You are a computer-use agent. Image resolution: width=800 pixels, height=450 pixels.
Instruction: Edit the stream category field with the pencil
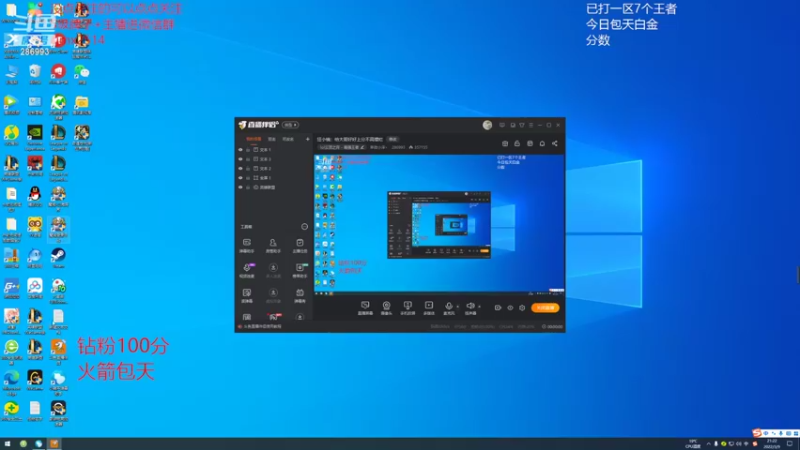coord(342,147)
